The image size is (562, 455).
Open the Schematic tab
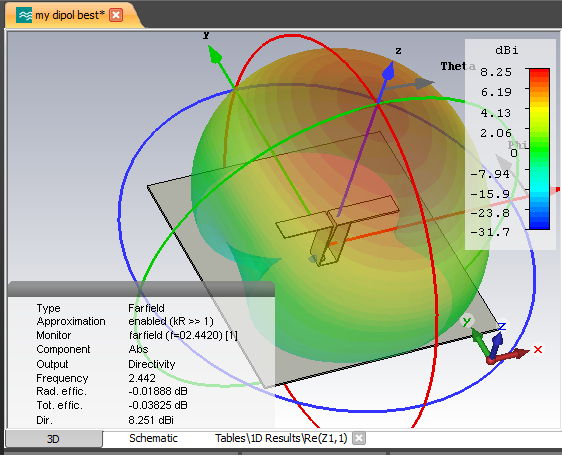pyautogui.click(x=153, y=438)
